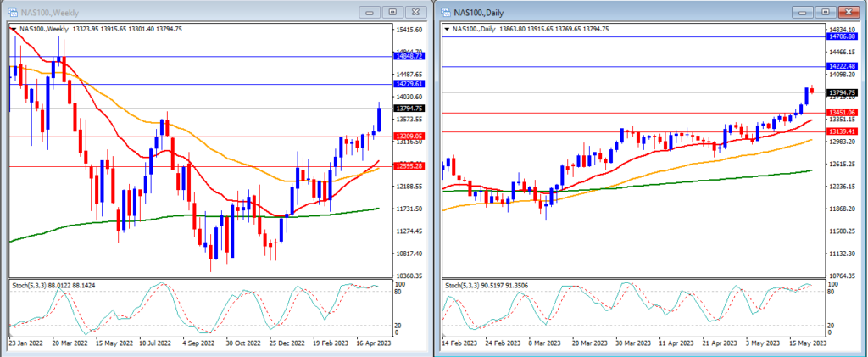The image size is (868, 357).
Task: Select the 14279.61 price level label
Action: point(409,84)
